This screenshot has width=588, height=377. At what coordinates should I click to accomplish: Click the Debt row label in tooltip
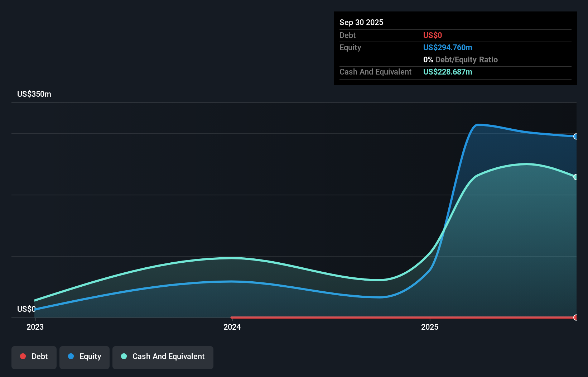pos(347,35)
